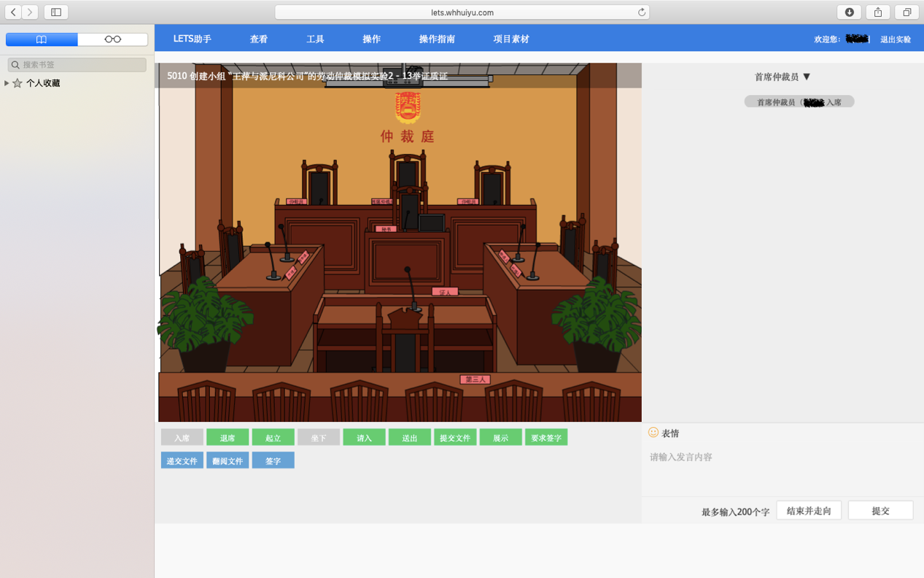Open 操作指南 in the top menu
The height and width of the screenshot is (578, 924).
tap(437, 39)
